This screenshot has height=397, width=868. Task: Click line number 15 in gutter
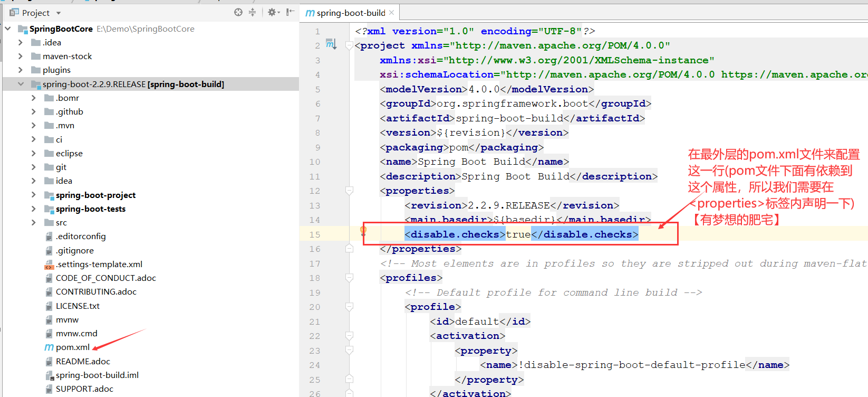coord(315,234)
